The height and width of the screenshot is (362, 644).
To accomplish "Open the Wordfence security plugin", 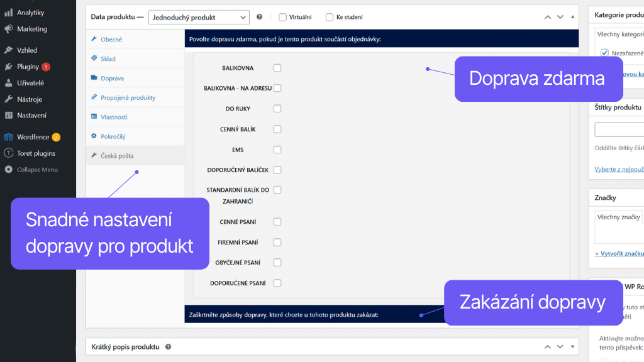I will pos(30,137).
